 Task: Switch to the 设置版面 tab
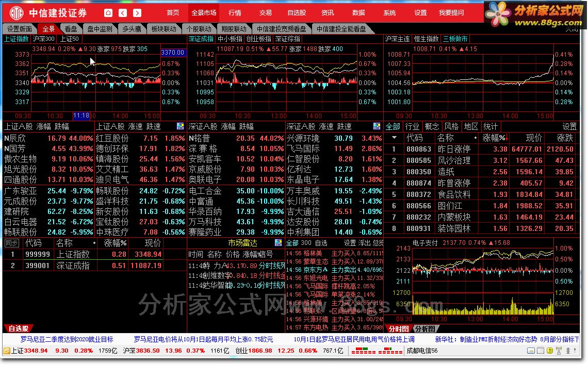20,29
